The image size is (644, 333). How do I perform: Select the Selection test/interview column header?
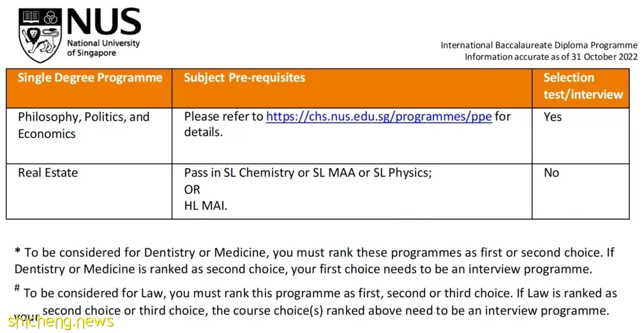pos(583,86)
